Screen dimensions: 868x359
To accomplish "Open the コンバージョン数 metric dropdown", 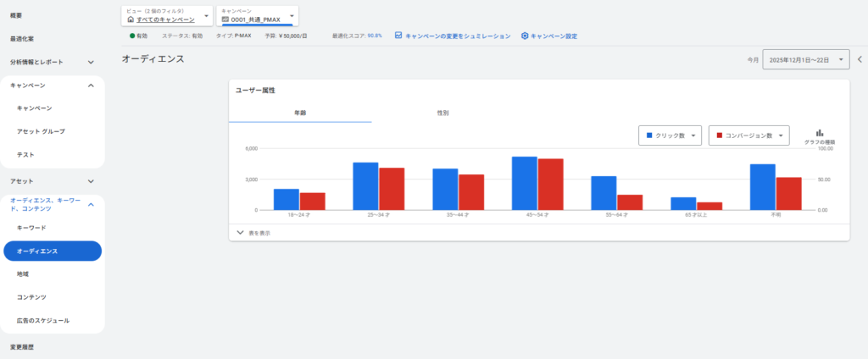I will (748, 135).
